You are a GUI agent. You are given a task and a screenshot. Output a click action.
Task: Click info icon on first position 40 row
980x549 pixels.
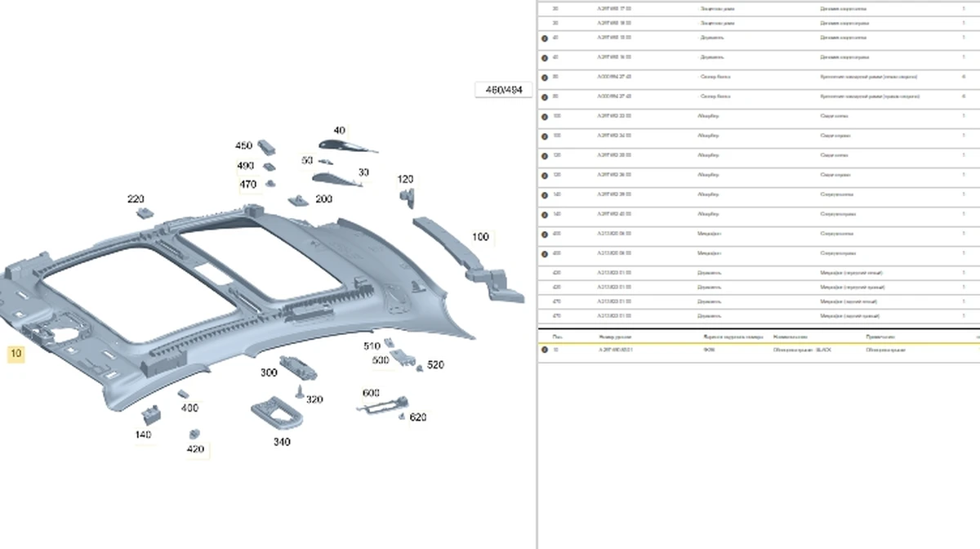(545, 38)
